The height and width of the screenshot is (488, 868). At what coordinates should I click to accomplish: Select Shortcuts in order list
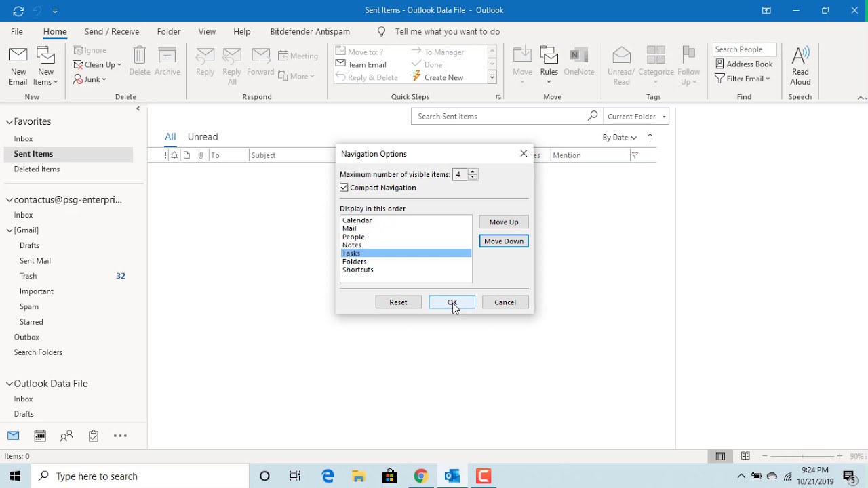pyautogui.click(x=406, y=270)
